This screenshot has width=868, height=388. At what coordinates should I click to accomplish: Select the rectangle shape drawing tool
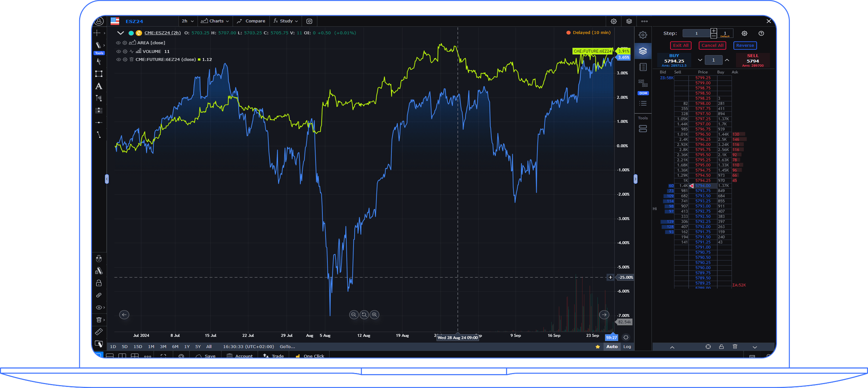tap(99, 74)
